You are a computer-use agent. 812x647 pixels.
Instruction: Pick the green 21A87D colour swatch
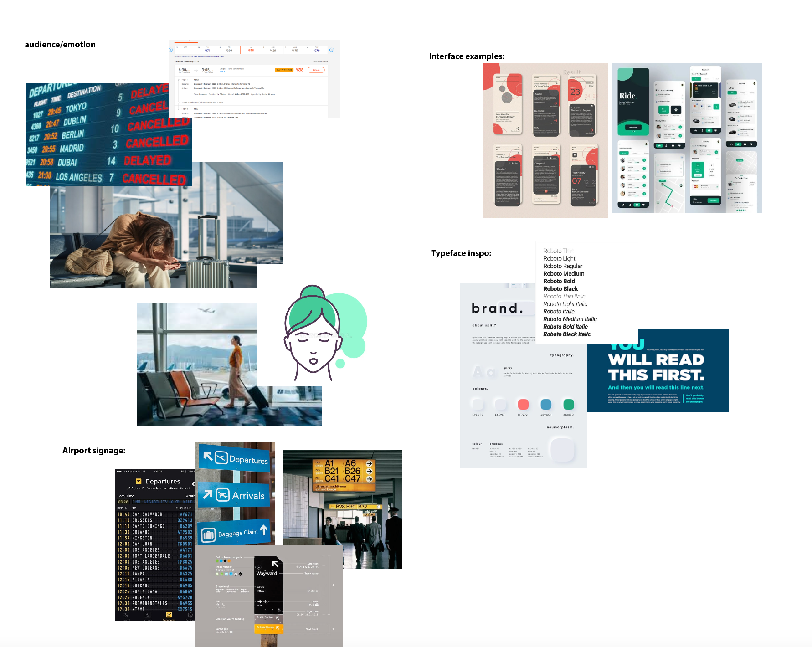tap(569, 404)
